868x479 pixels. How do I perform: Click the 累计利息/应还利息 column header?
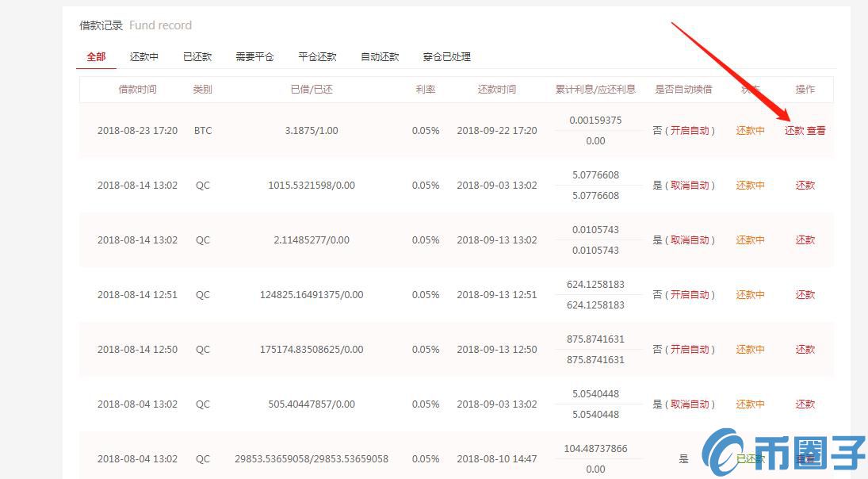click(x=595, y=89)
